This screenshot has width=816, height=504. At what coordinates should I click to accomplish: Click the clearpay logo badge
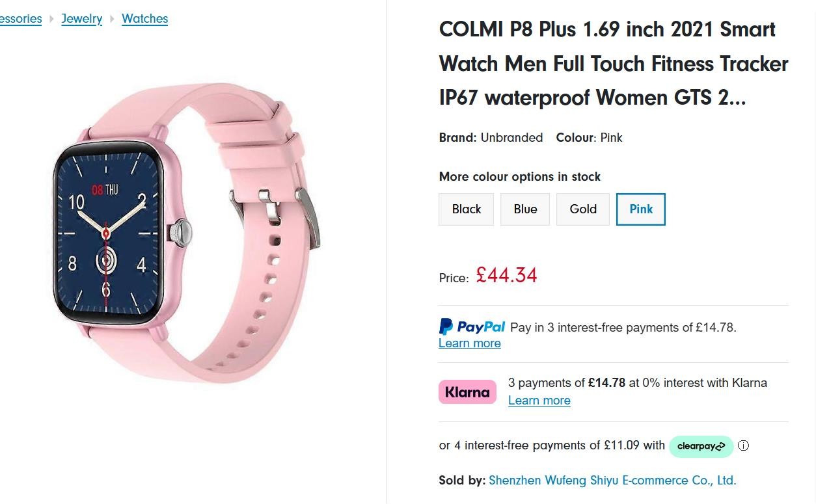tap(701, 446)
